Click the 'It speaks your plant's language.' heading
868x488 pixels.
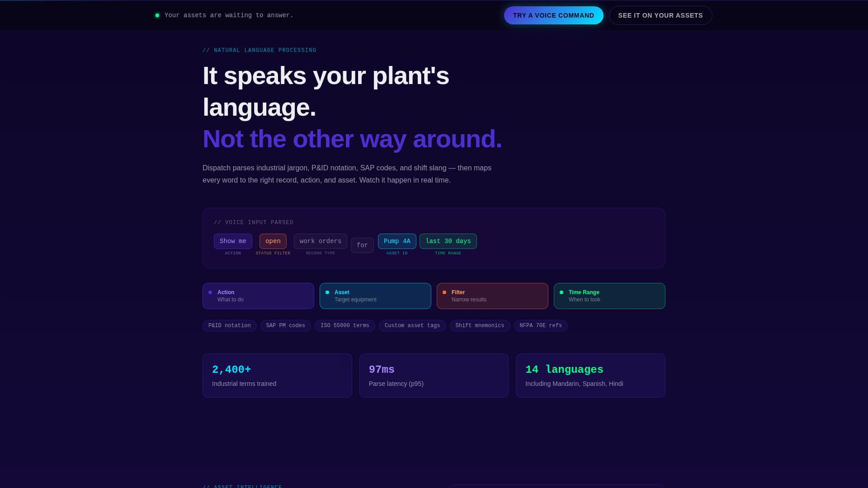point(326,91)
